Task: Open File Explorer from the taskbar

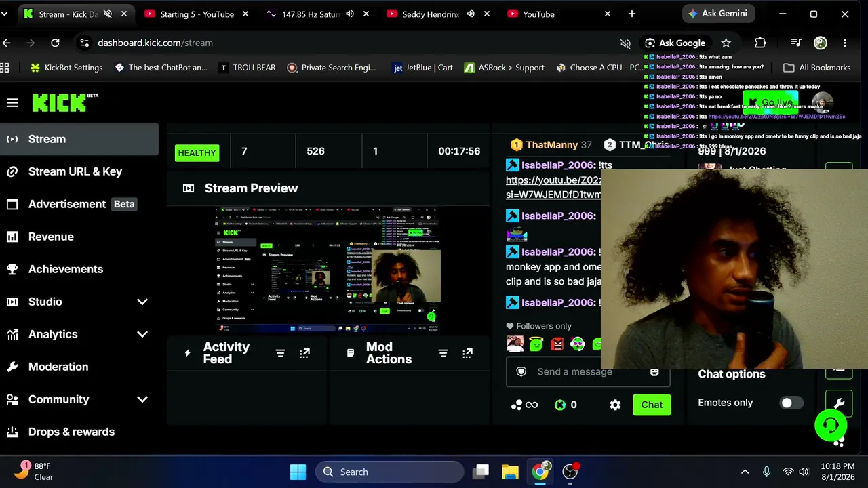Action: point(510,472)
